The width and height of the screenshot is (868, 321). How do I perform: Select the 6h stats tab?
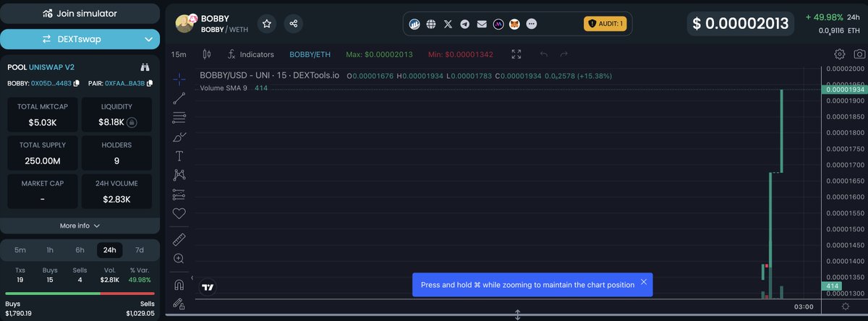80,250
